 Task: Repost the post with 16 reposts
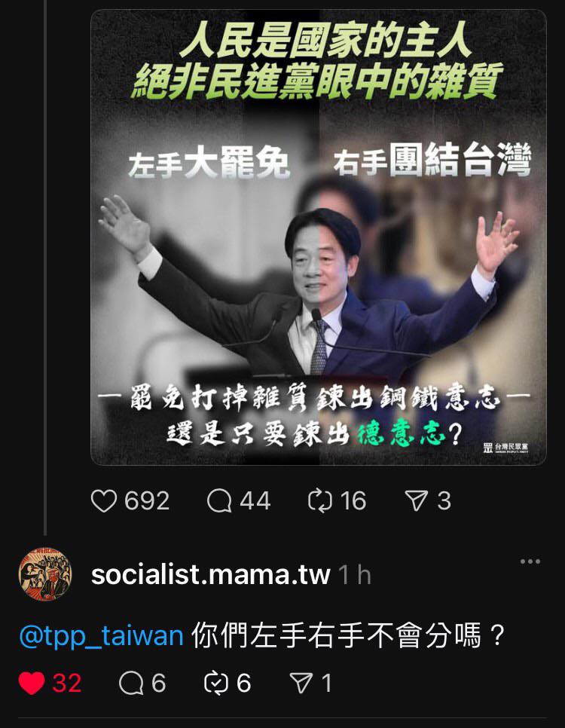tap(320, 501)
